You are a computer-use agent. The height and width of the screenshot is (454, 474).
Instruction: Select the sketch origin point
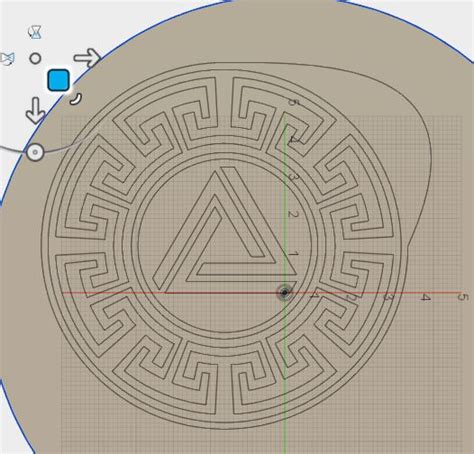(284, 293)
